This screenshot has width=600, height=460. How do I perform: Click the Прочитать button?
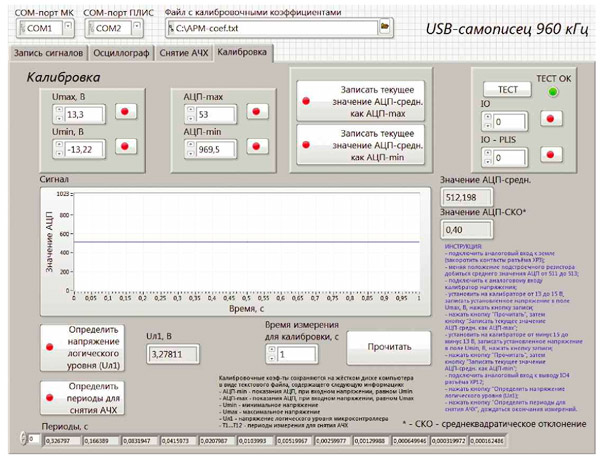pos(383,348)
